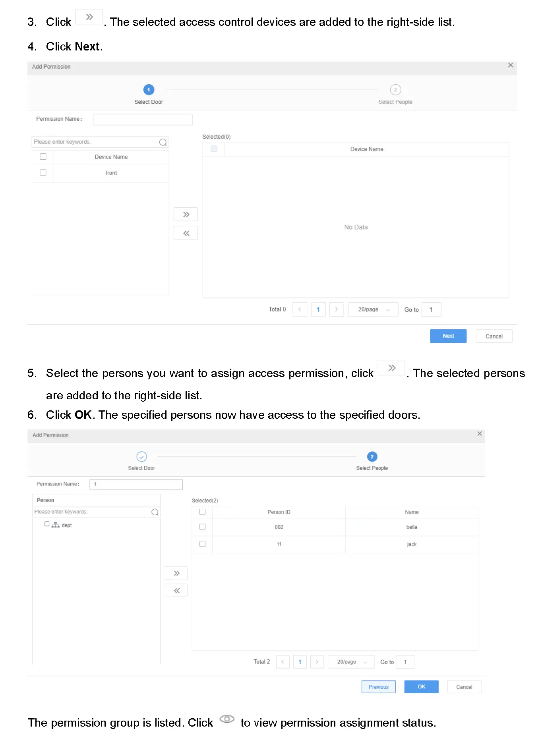Viewport: 542px width, 756px height.
Task: Check the dept tree node checkbox
Action: pos(47,524)
